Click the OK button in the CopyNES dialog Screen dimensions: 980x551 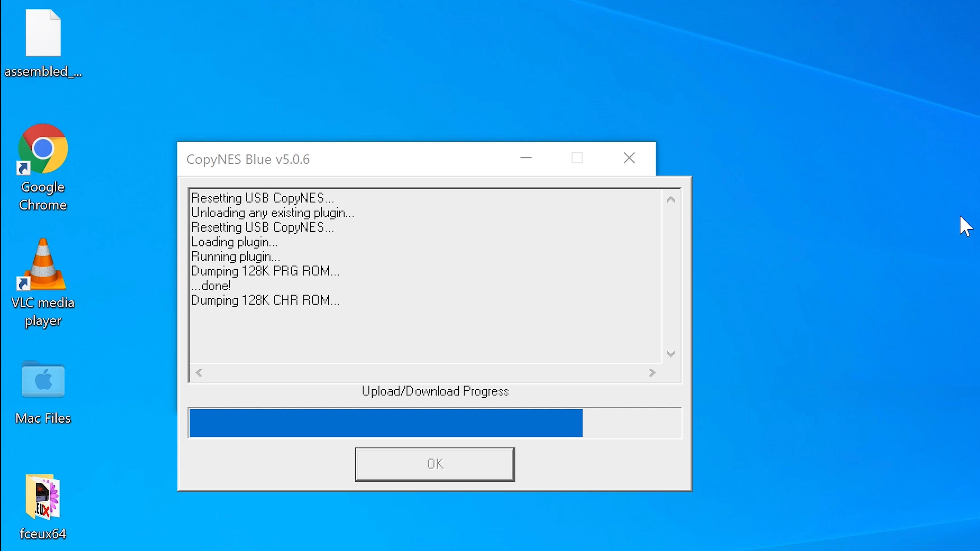435,464
